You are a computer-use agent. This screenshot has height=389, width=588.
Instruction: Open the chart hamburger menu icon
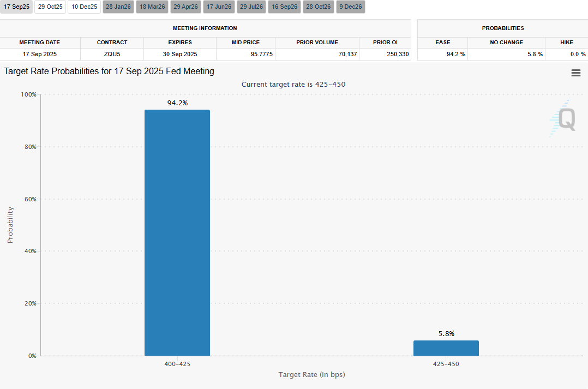pos(575,73)
